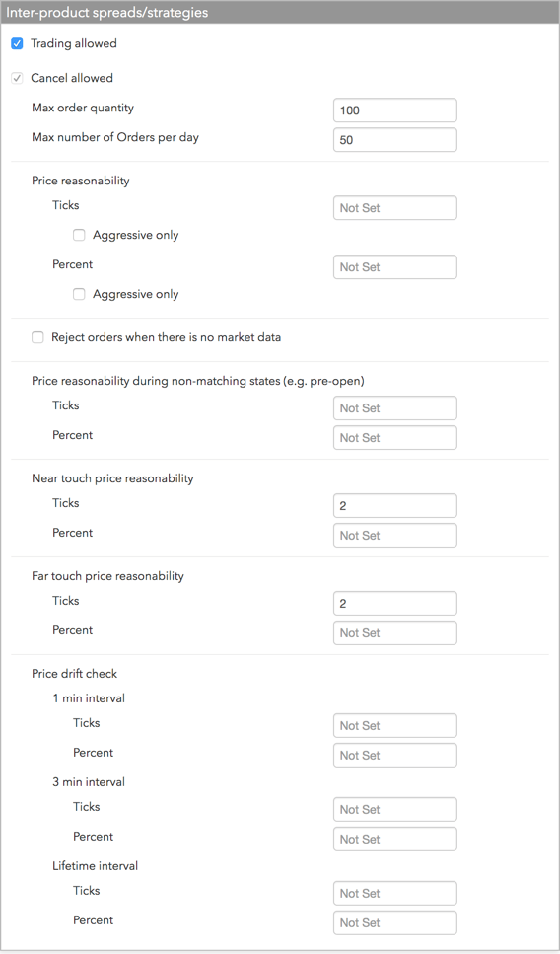
Task: Select the Max number of Orders per day field
Action: click(x=395, y=140)
